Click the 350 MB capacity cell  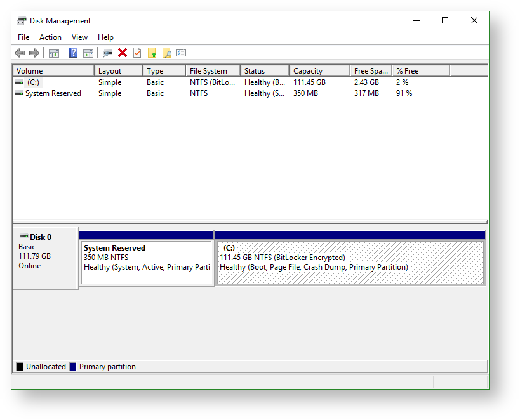coord(305,93)
